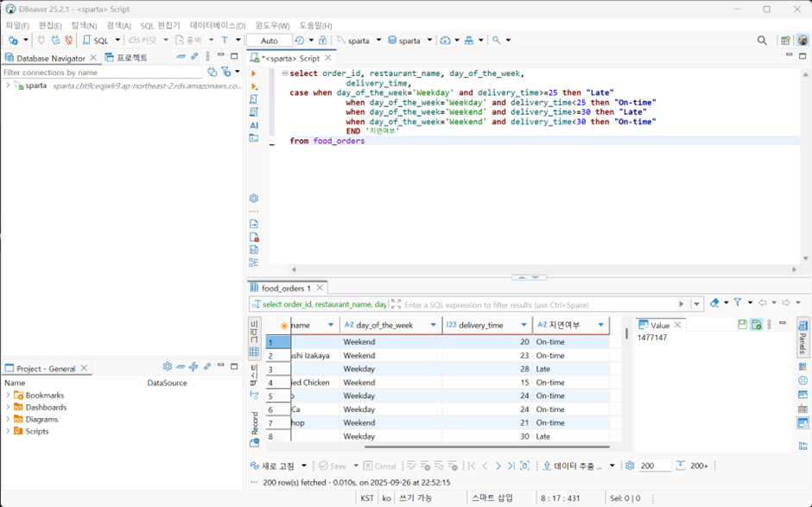Go to next page arrow in the results toolbar

[498, 466]
